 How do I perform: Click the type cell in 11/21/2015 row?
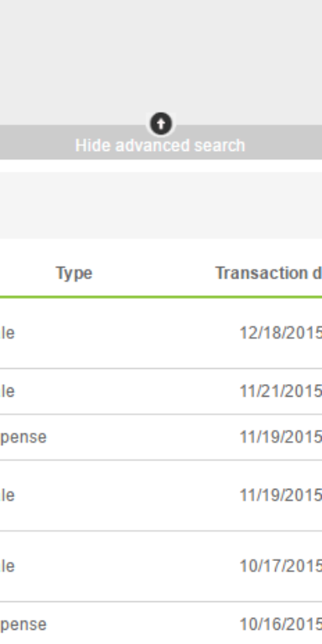pos(8,391)
